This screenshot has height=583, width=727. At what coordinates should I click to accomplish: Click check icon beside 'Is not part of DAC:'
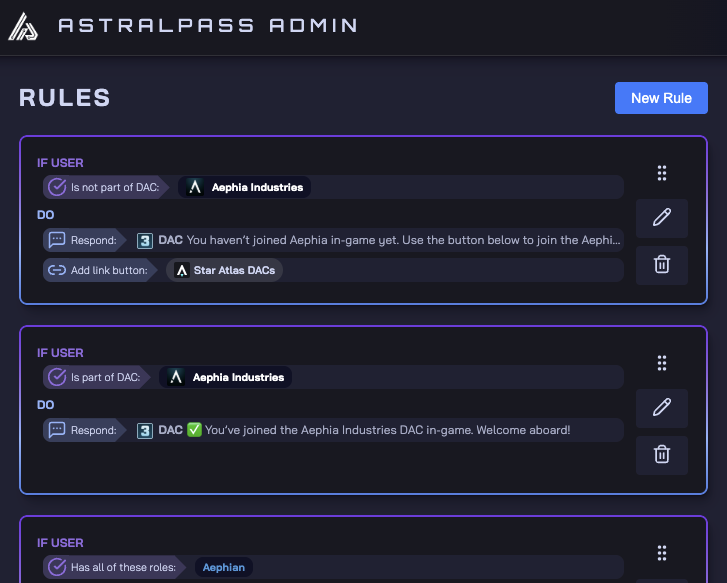(x=57, y=187)
